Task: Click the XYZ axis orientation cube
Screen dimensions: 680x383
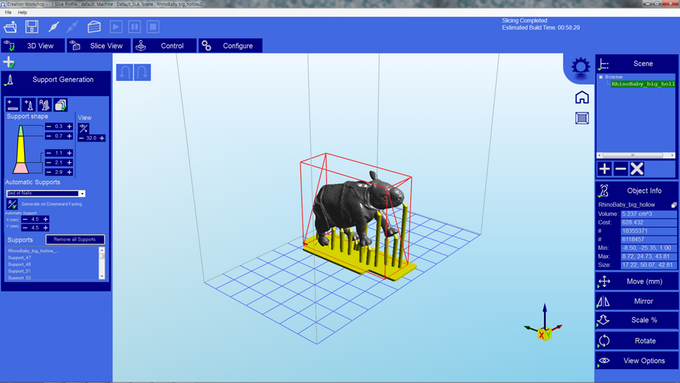Action: (x=544, y=334)
